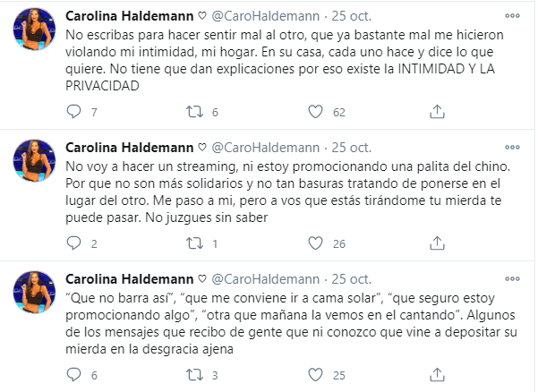Open more options for the third tweet
Image resolution: width=538 pixels, height=392 pixels.
[x=511, y=277]
